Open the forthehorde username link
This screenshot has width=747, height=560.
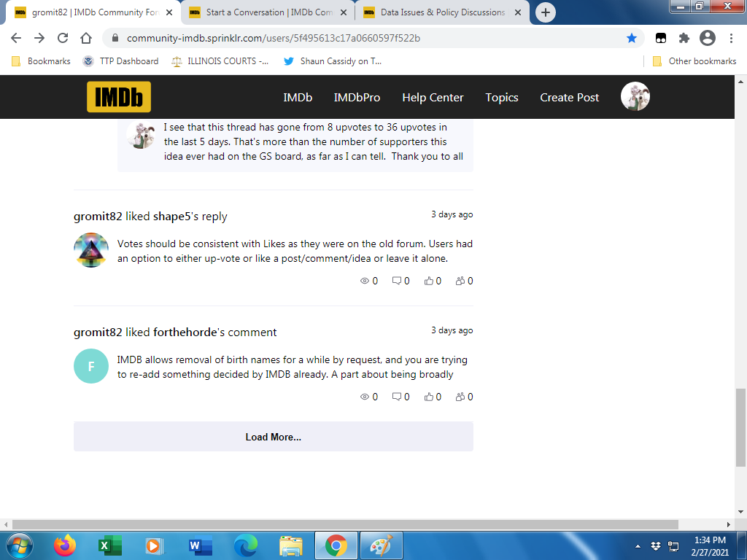point(185,332)
